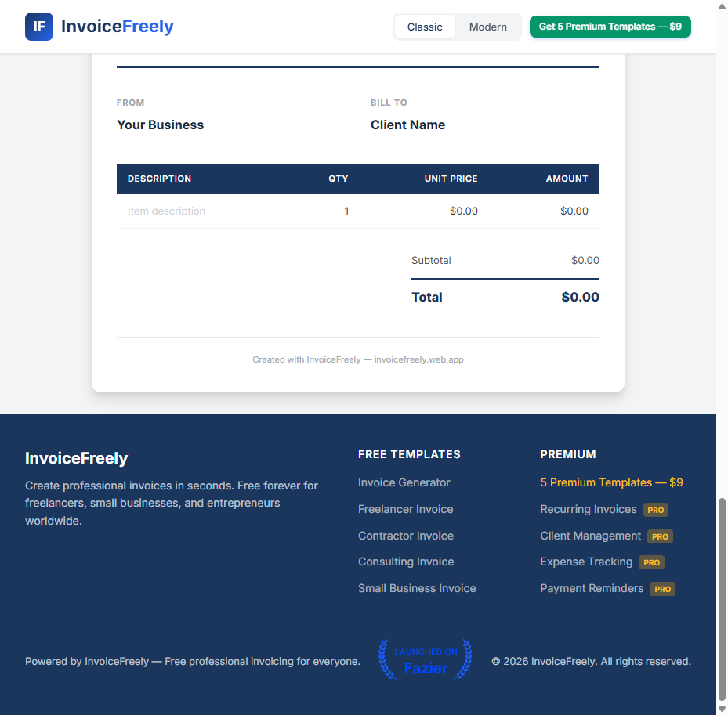Select the Powered by InvoiceFreely tagline
The width and height of the screenshot is (728, 715).
pos(193,661)
